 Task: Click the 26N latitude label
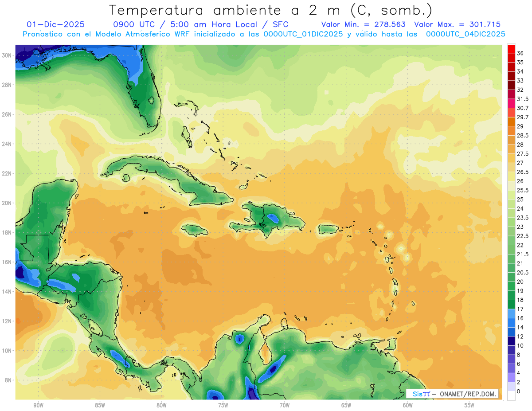click(x=8, y=114)
